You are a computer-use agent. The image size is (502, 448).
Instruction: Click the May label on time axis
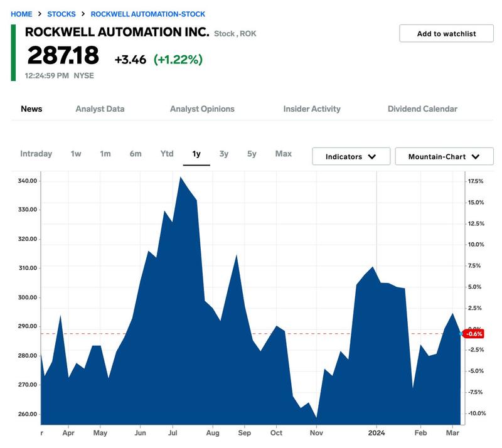(x=100, y=433)
